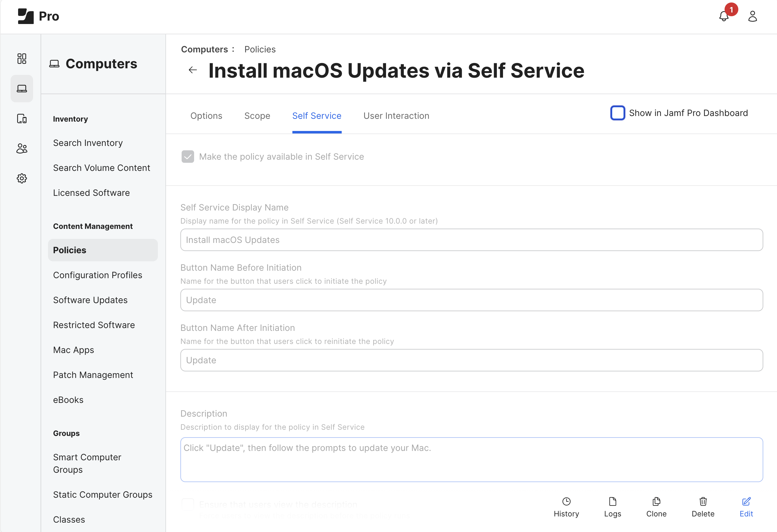Image resolution: width=777 pixels, height=532 pixels.
Task: Open policy History
Action: click(566, 507)
